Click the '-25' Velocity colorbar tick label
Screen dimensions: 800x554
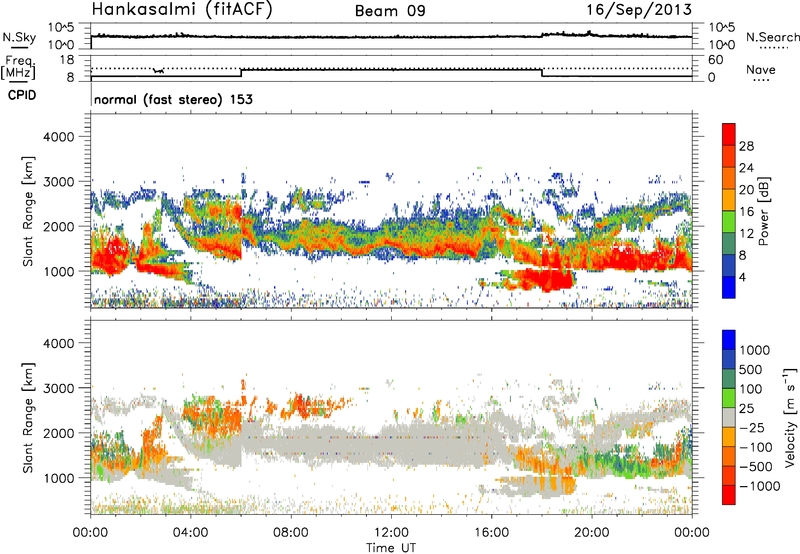pos(751,427)
